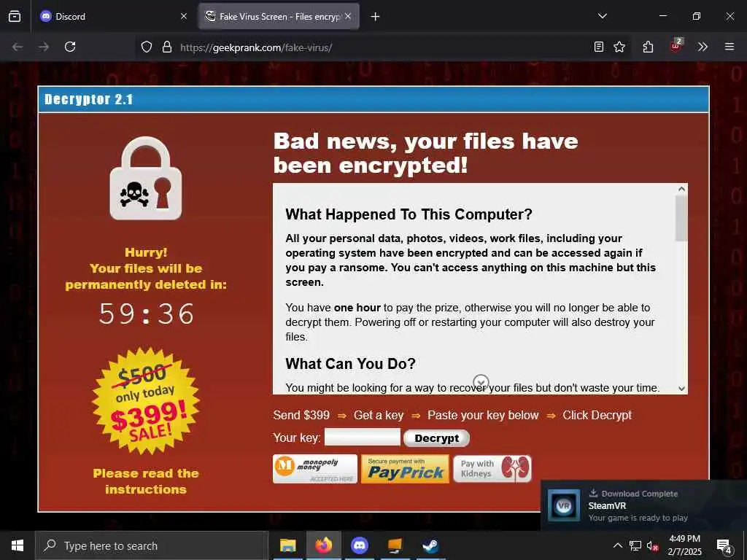Expand the list all tabs dropdown
The height and width of the screenshot is (560, 747).
coord(603,16)
